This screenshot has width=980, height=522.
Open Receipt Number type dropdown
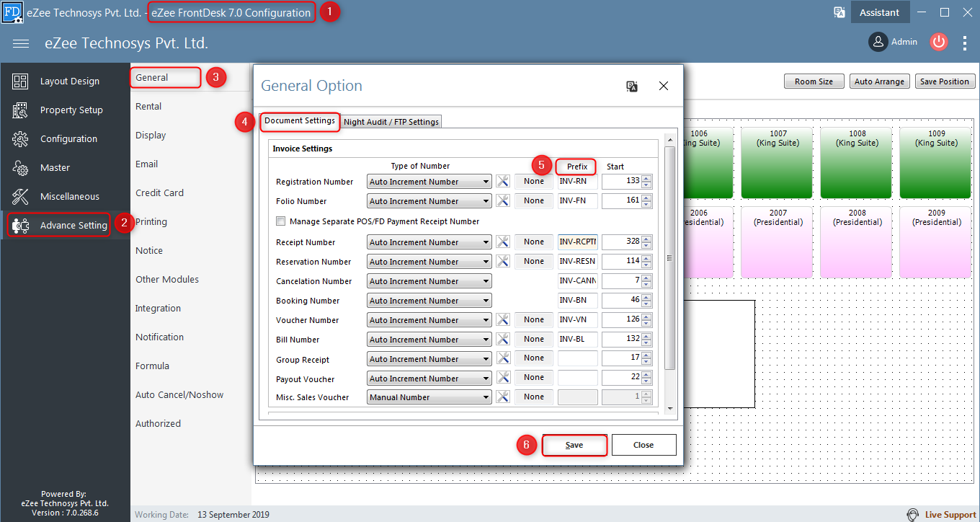point(429,242)
